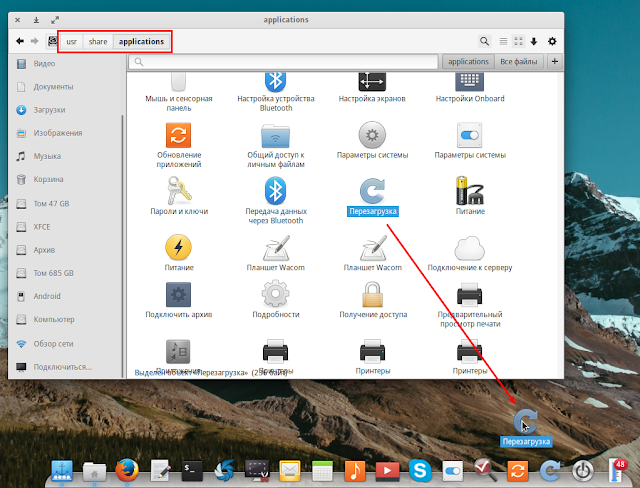Switch to the 'applications' tab
This screenshot has width=640, height=488.
tap(468, 62)
